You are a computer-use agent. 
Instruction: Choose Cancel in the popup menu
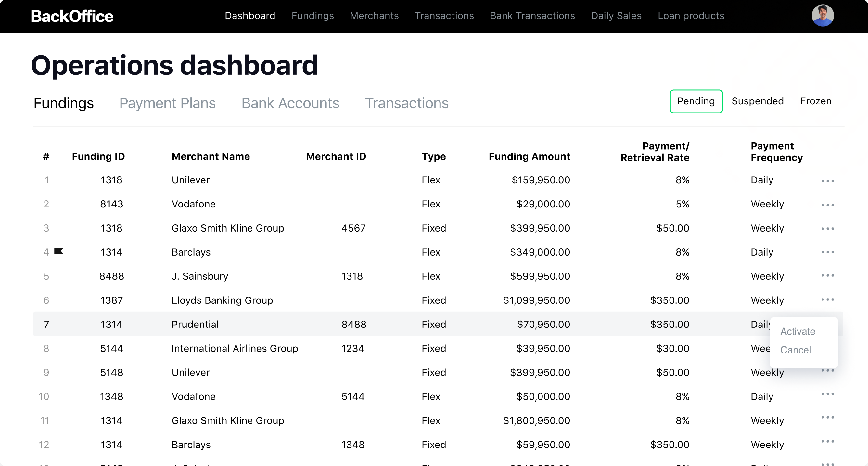(x=796, y=350)
